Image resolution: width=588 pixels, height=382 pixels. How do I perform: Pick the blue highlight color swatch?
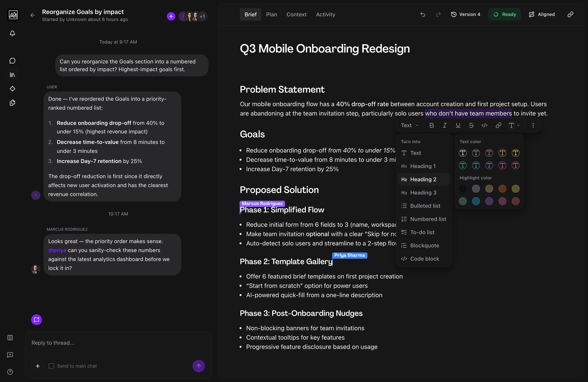(476, 201)
